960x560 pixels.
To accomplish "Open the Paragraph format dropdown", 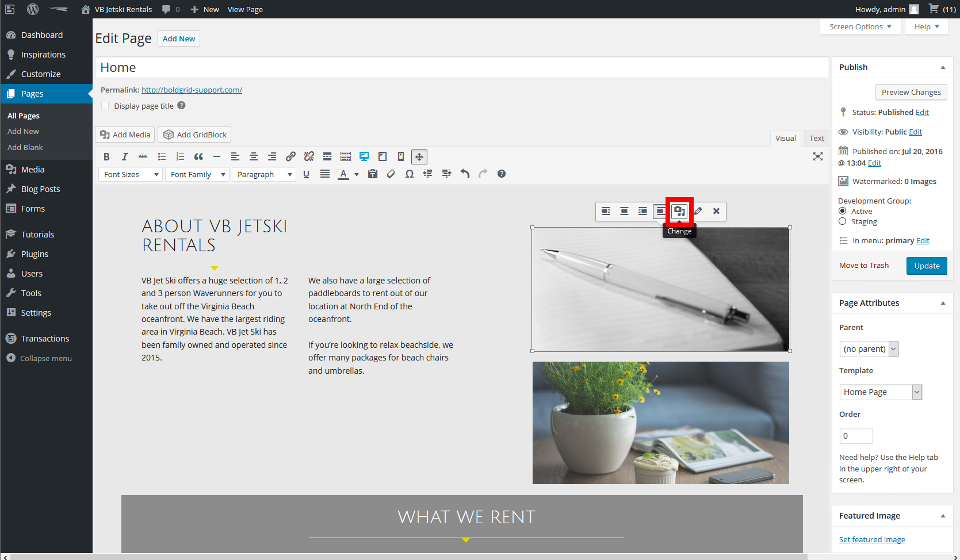I will 264,174.
